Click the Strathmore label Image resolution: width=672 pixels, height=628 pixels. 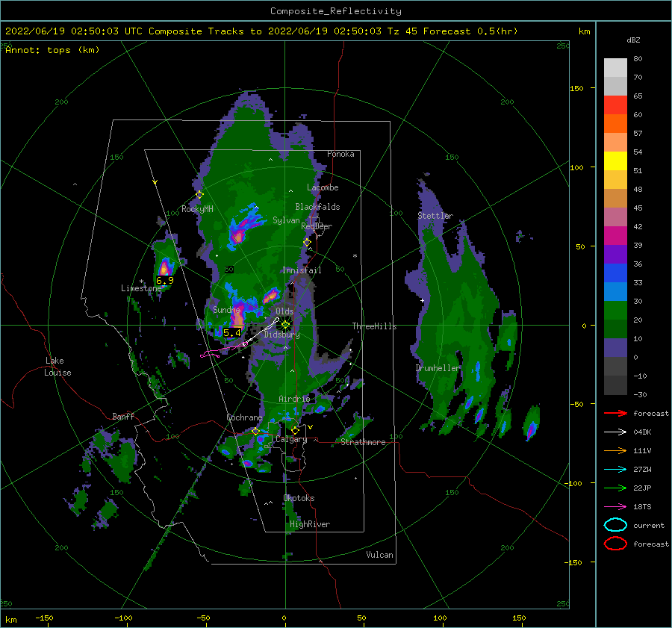point(363,442)
